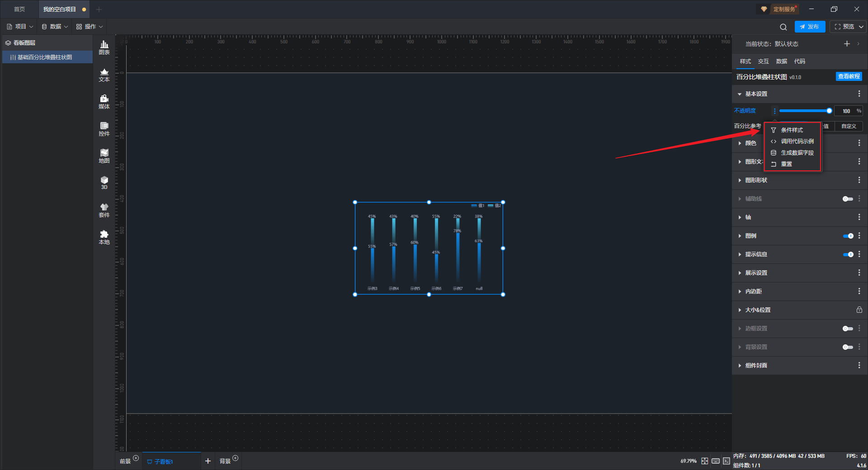Open the 本地 local components panel
The height and width of the screenshot is (470, 868).
point(104,237)
